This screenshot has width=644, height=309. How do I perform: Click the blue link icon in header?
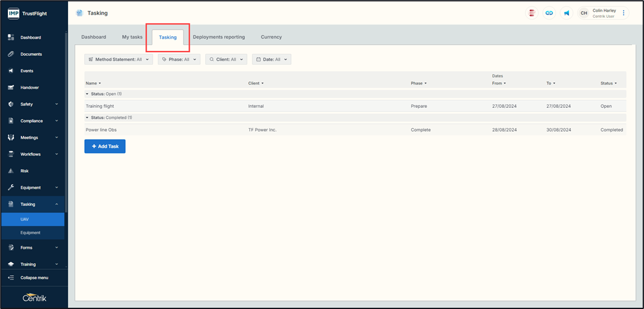[x=549, y=13]
